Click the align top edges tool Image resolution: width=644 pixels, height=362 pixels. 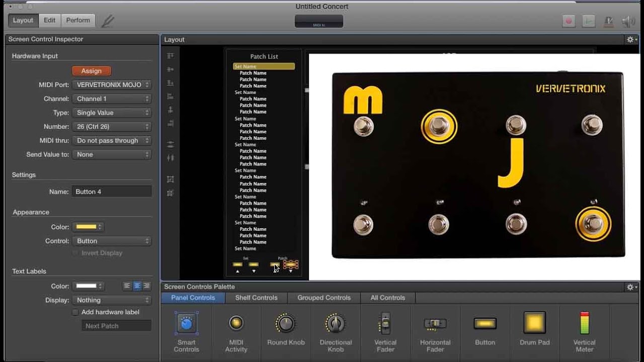tap(171, 56)
